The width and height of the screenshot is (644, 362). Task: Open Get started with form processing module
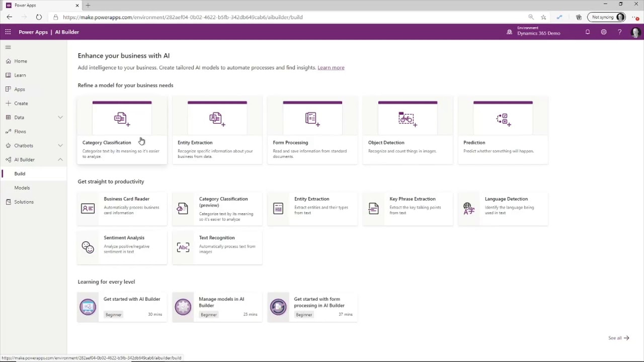[x=312, y=307]
